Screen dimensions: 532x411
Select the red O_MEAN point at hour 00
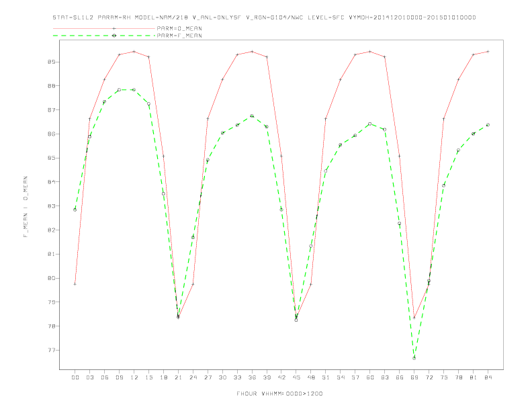tap(75, 284)
